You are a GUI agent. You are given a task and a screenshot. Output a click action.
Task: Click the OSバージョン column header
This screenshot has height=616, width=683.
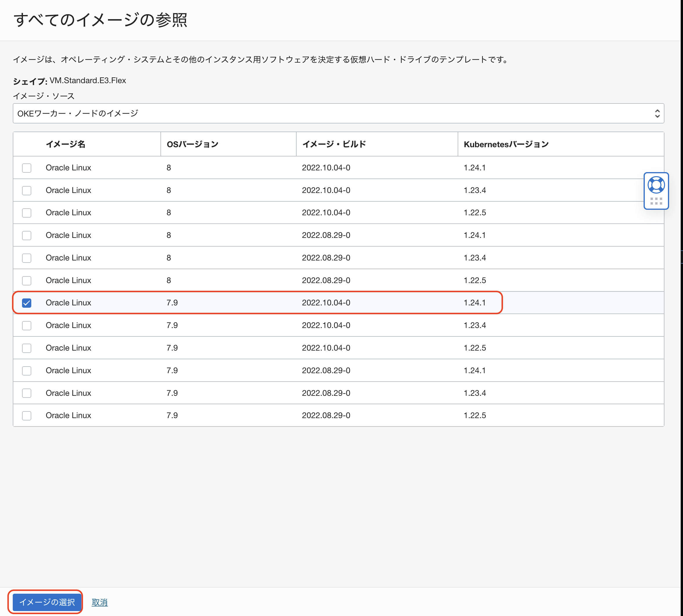193,144
